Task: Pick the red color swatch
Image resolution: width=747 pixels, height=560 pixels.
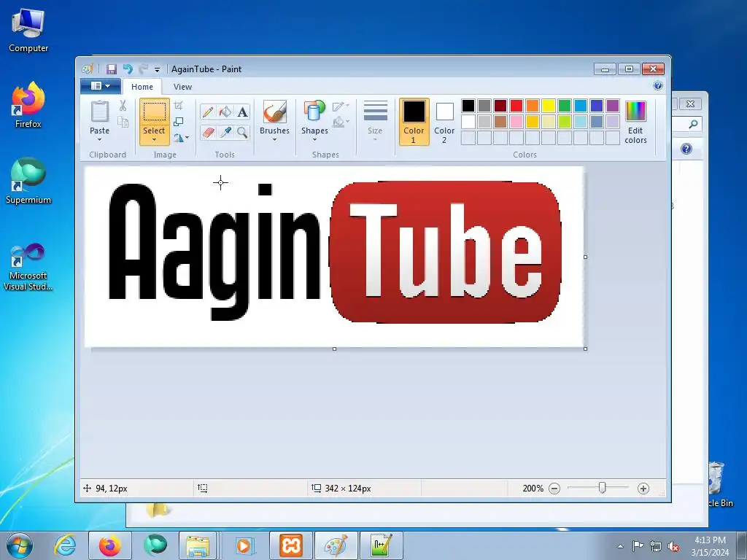Action: [516, 106]
